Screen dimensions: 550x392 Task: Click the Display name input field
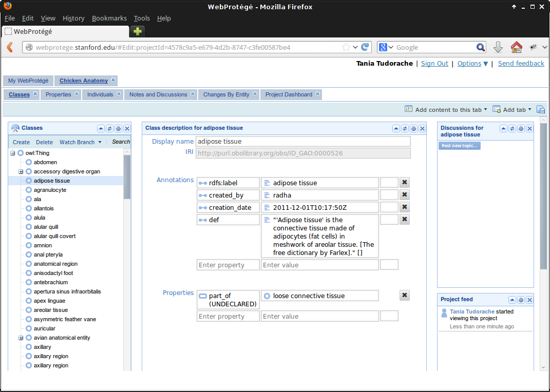(x=303, y=142)
